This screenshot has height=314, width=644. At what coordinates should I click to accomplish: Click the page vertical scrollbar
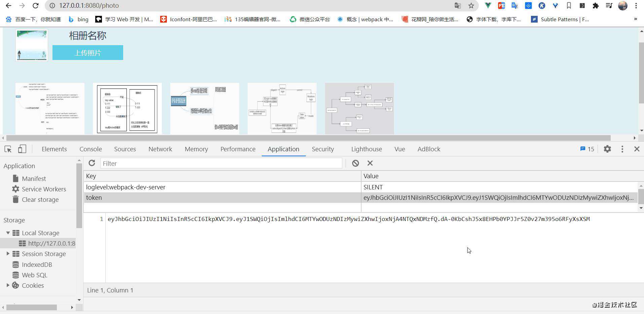click(x=641, y=73)
